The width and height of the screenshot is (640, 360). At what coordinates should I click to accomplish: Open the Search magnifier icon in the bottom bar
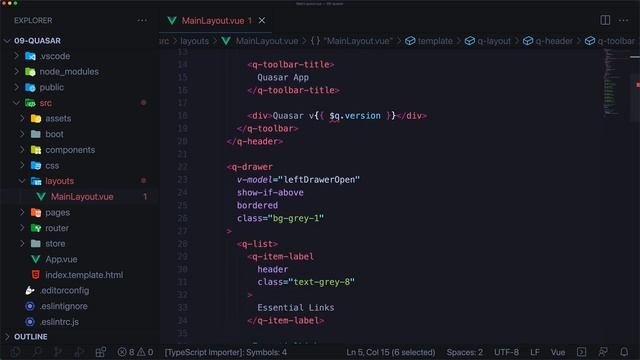pos(37,352)
